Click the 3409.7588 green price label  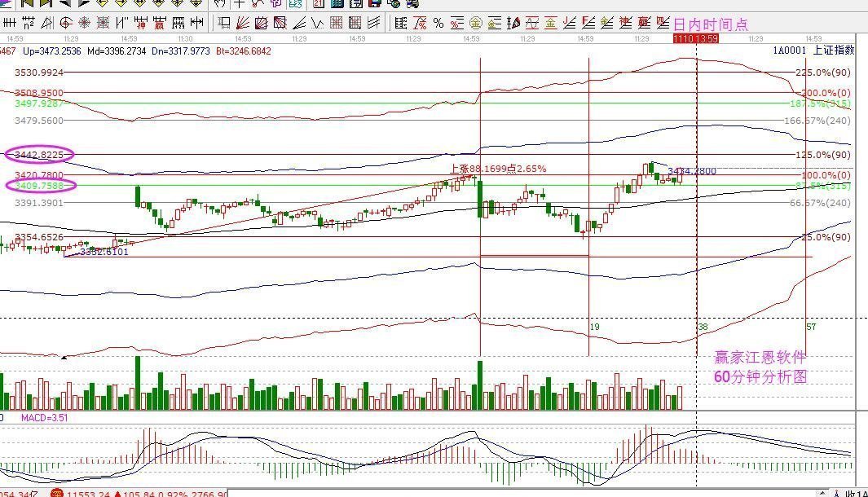(39, 186)
